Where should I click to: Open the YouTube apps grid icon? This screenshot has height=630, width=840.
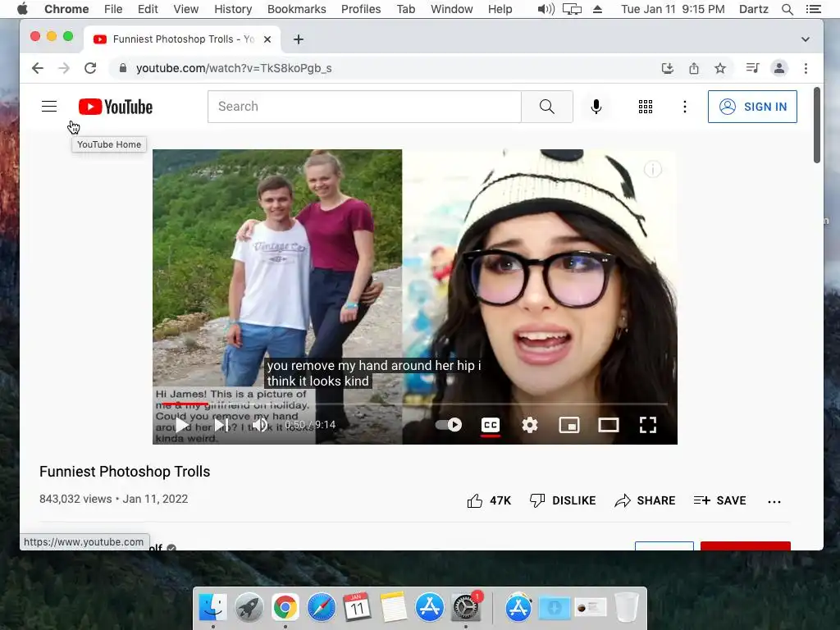click(646, 107)
